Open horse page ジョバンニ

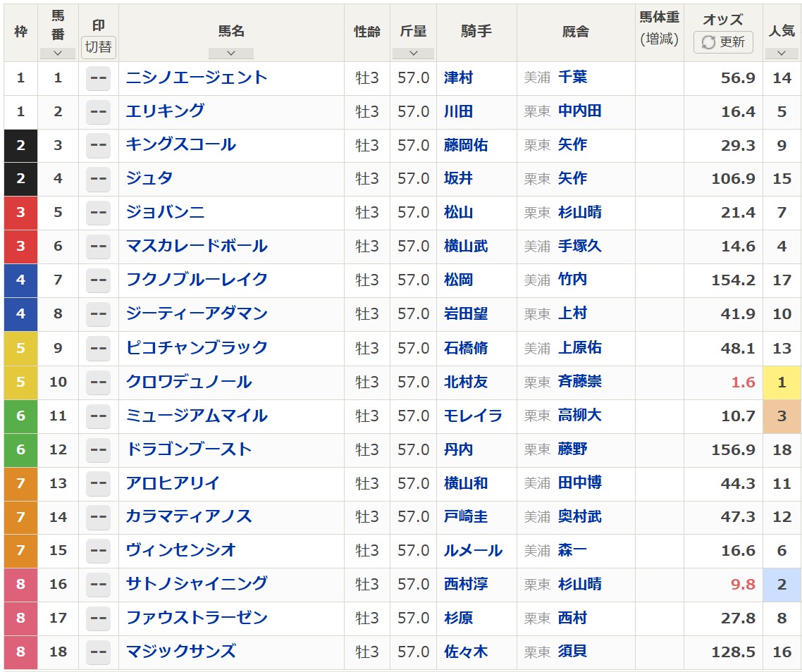coord(165,212)
